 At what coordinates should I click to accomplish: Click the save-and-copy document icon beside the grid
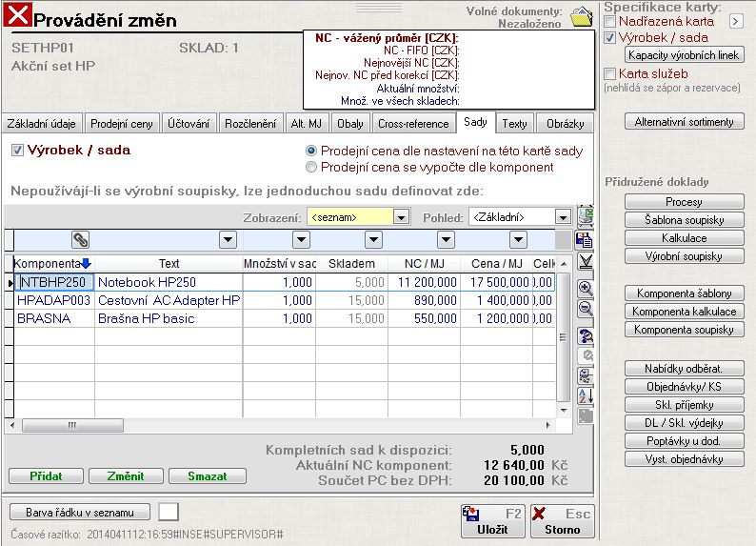(585, 240)
